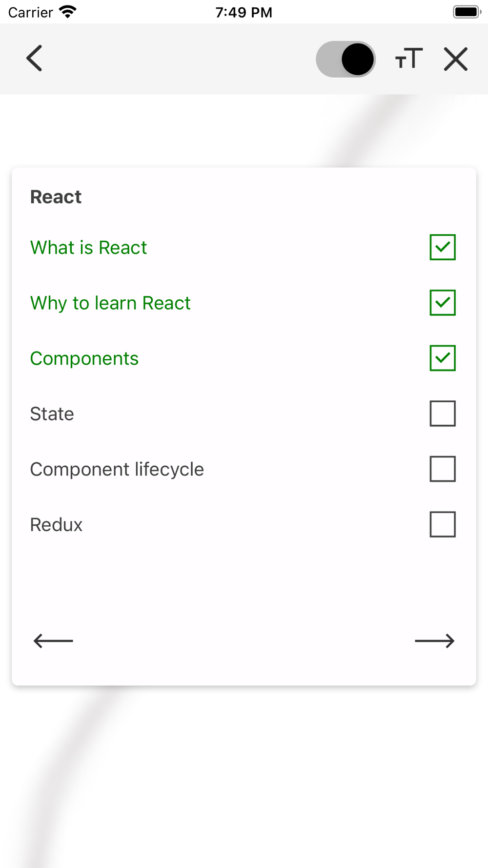The image size is (488, 868).
Task: Toggle the dark mode switch
Action: [x=346, y=59]
